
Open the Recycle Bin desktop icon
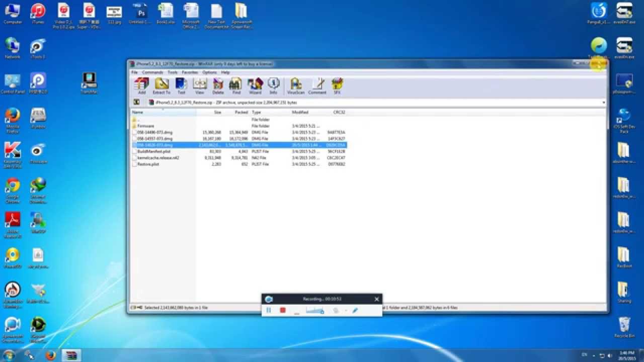[x=624, y=327]
